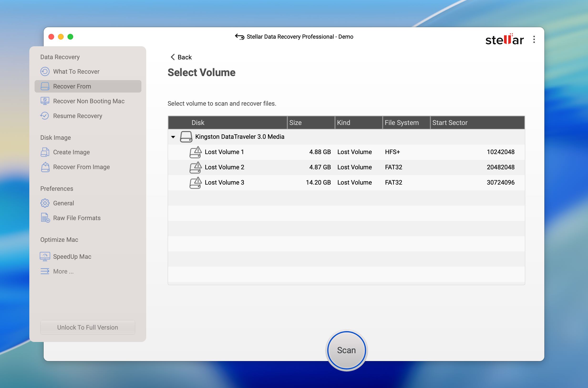Click the green zoom window button
This screenshot has height=388, width=588.
[70, 37]
